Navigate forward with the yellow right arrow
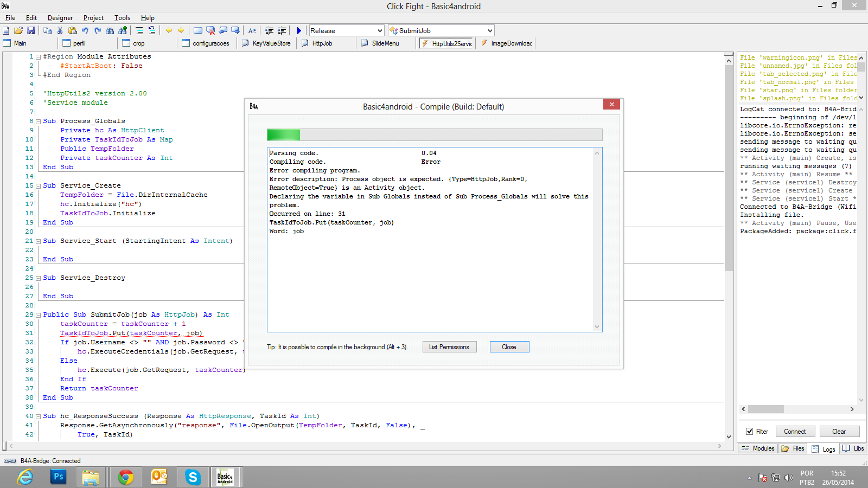 point(181,31)
